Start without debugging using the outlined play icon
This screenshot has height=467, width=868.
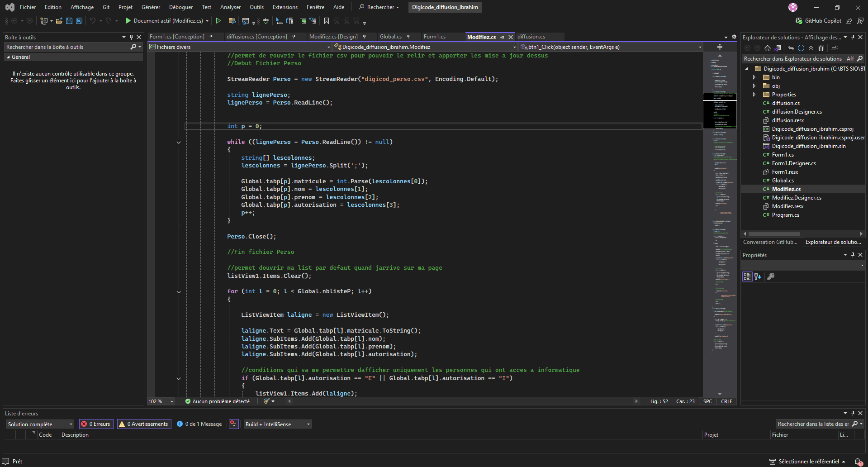tap(218, 21)
